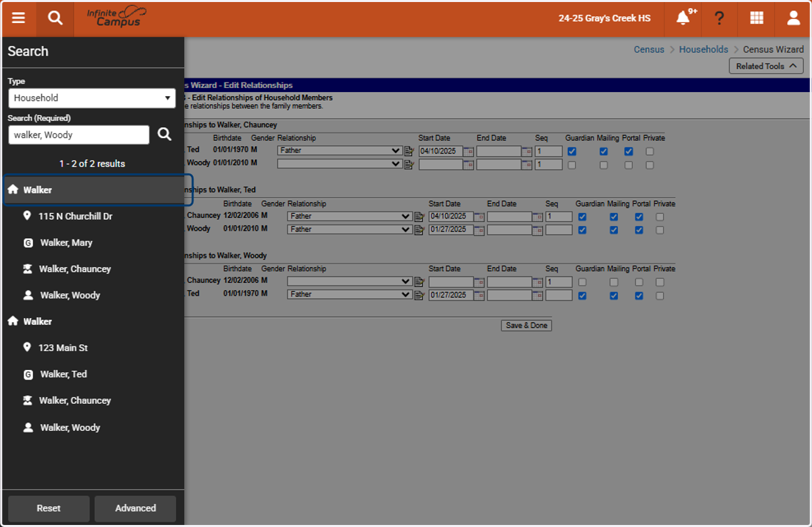812x527 pixels.
Task: Click Seq field for Ted under Chauncey
Action: 549,152
